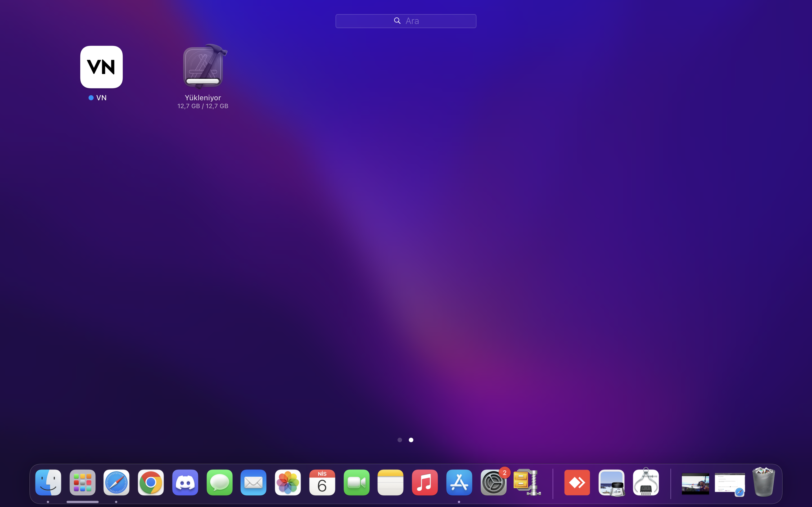Open Safari from the Dock

coord(116,482)
